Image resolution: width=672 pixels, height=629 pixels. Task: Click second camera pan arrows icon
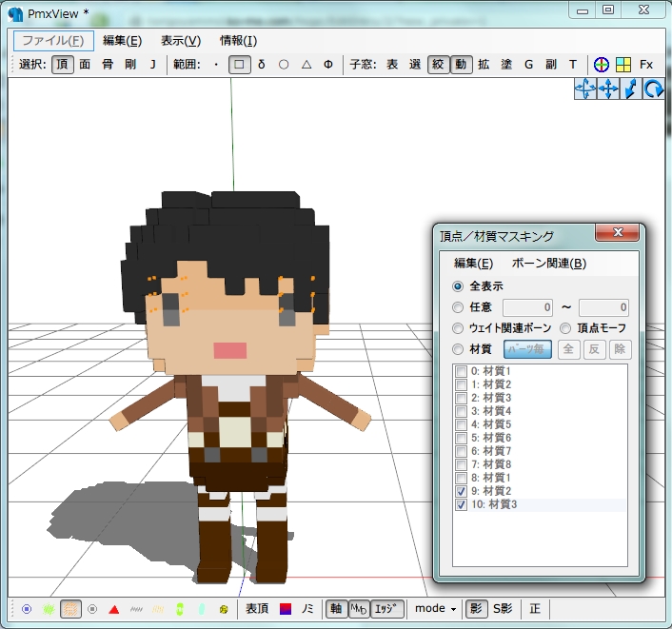(608, 89)
